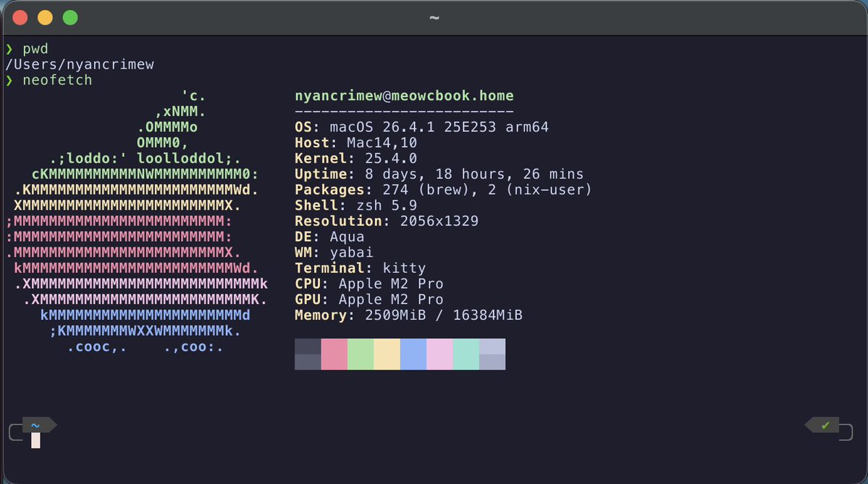Click the Packages line '274 (brew)'
Image resolution: width=868 pixels, height=484 pixels.
pyautogui.click(x=426, y=190)
